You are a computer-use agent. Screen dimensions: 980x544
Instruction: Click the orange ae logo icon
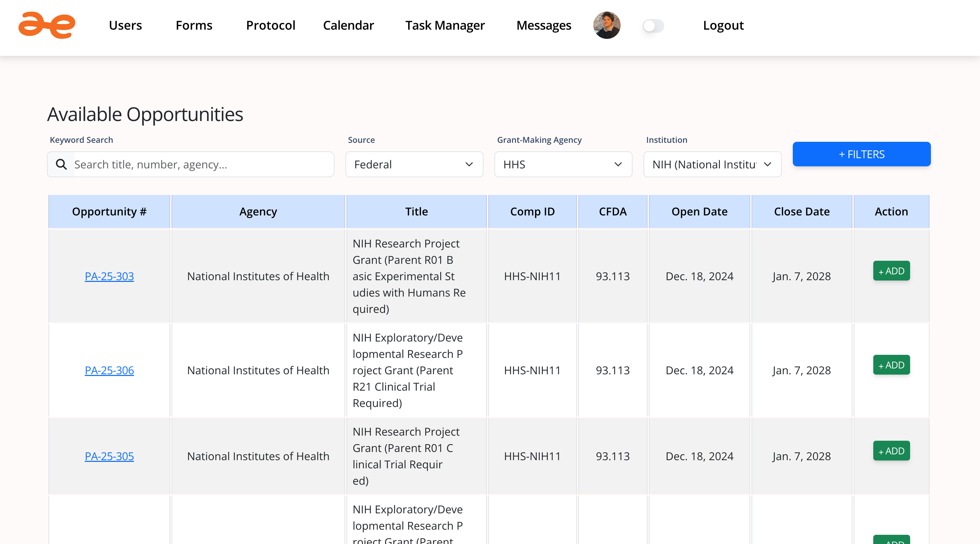tap(47, 26)
